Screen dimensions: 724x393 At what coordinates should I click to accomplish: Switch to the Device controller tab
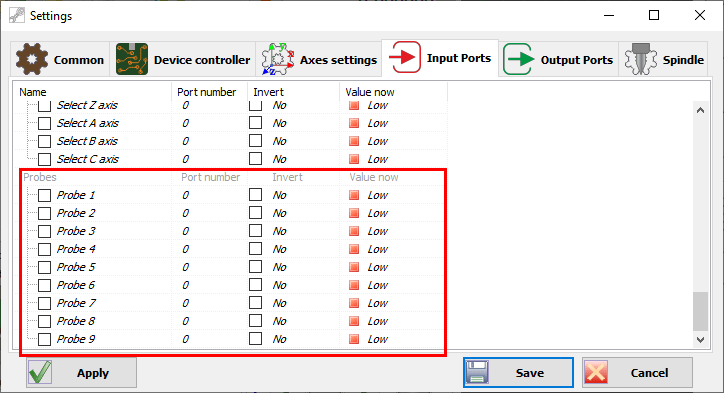(x=183, y=60)
